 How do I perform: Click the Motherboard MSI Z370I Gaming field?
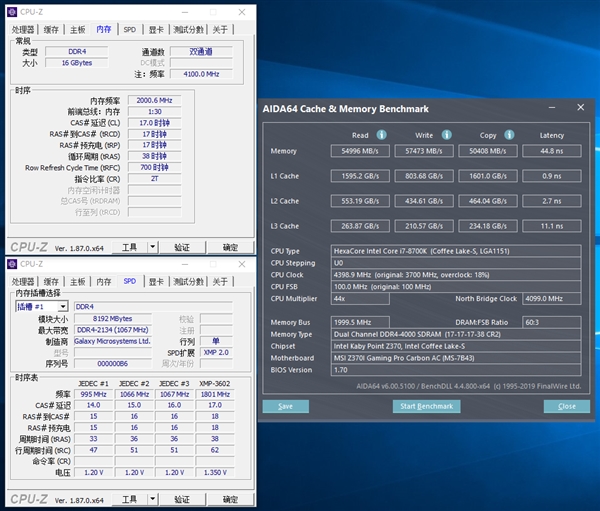tap(456, 358)
